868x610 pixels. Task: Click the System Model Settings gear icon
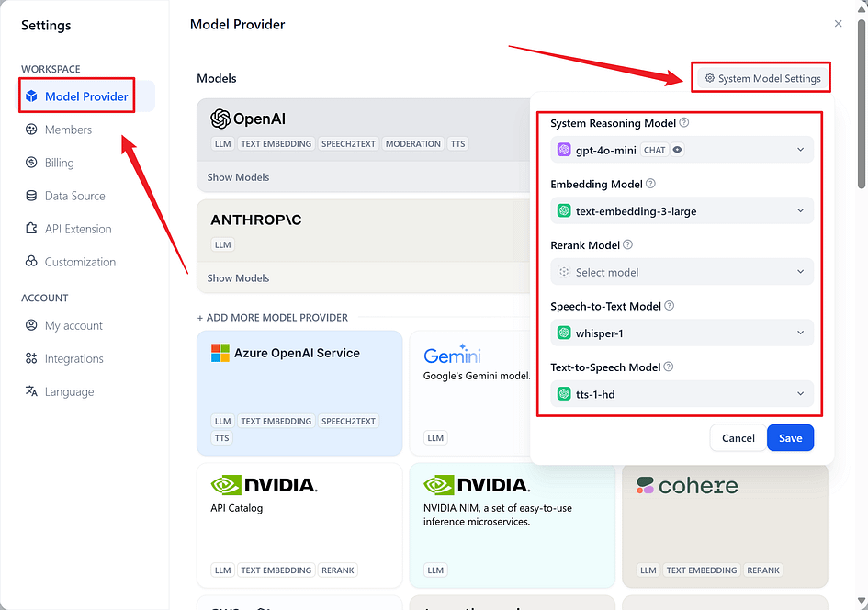tap(710, 78)
